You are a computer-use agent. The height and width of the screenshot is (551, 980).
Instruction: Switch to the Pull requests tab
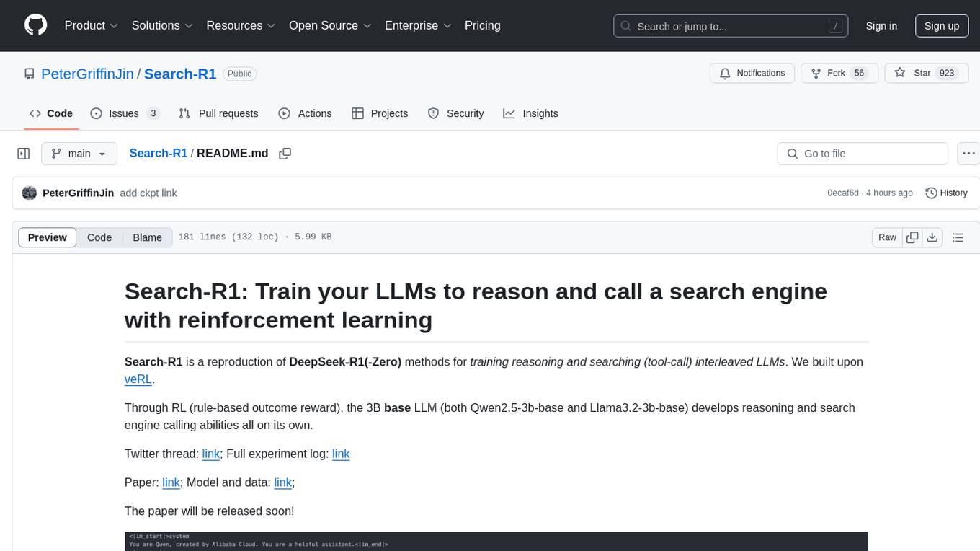click(218, 113)
